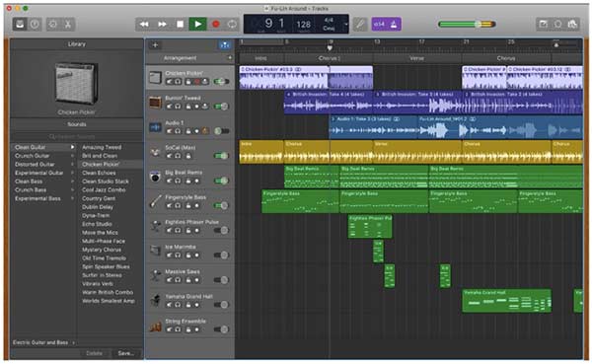Open the Note Pad button

pyautogui.click(x=544, y=24)
